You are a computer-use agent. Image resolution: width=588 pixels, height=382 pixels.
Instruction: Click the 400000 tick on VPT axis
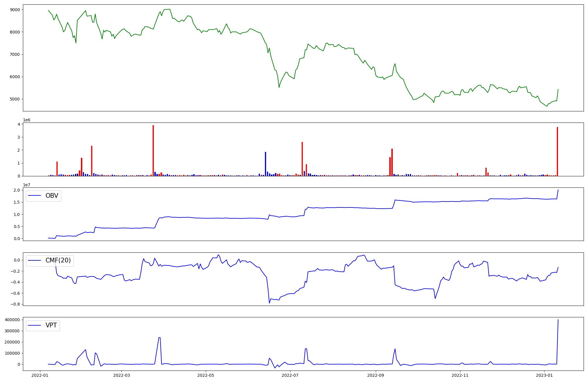[x=13, y=320]
